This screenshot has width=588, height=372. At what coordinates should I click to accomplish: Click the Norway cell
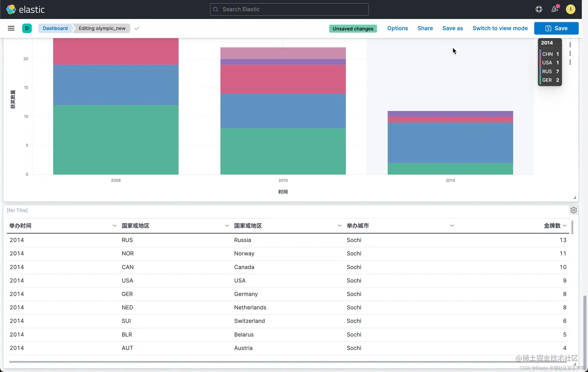[244, 253]
